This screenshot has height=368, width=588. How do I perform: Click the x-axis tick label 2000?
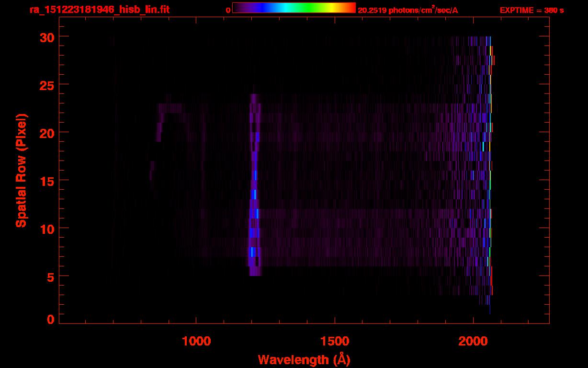(x=473, y=341)
